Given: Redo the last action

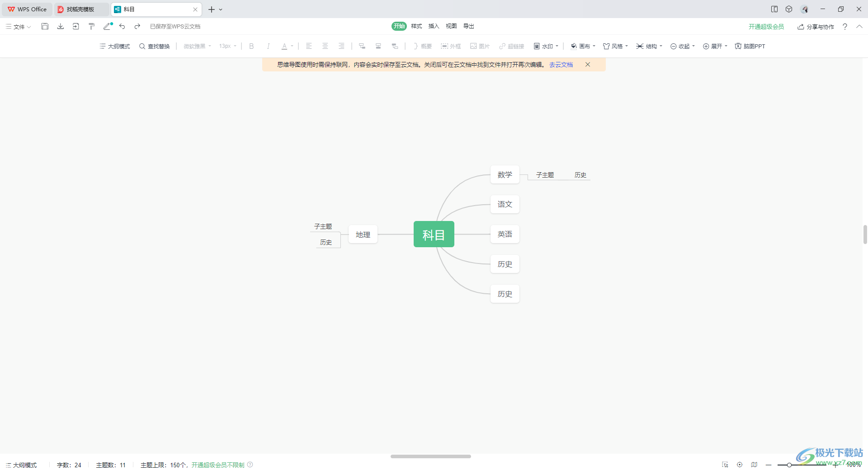Looking at the screenshot, I should coord(137,26).
